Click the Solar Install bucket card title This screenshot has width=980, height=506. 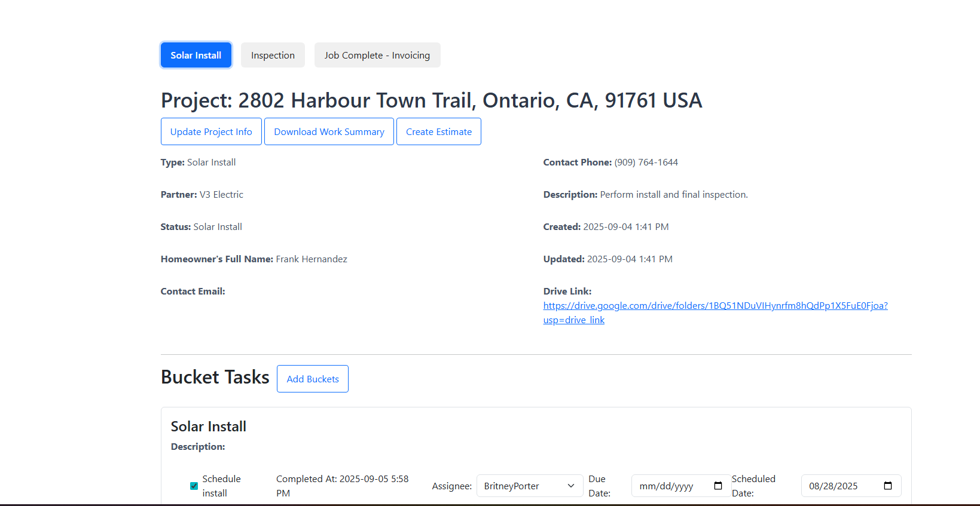pyautogui.click(x=208, y=427)
